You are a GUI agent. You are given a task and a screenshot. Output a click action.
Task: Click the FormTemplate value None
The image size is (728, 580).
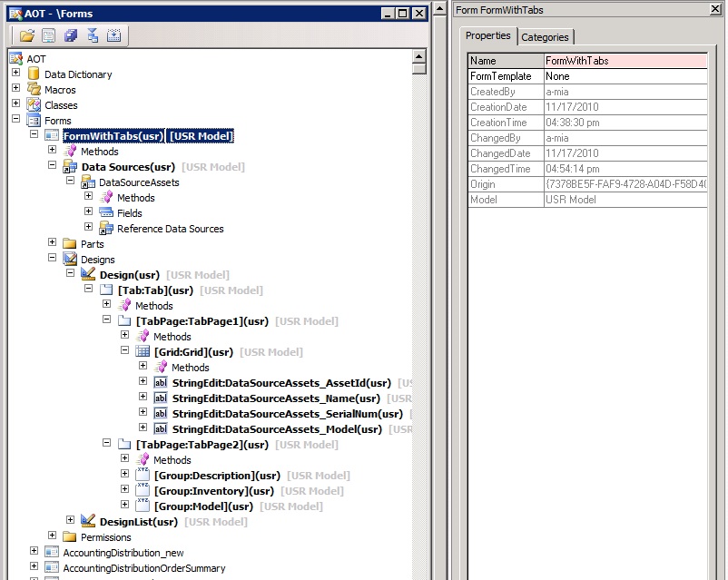(625, 76)
